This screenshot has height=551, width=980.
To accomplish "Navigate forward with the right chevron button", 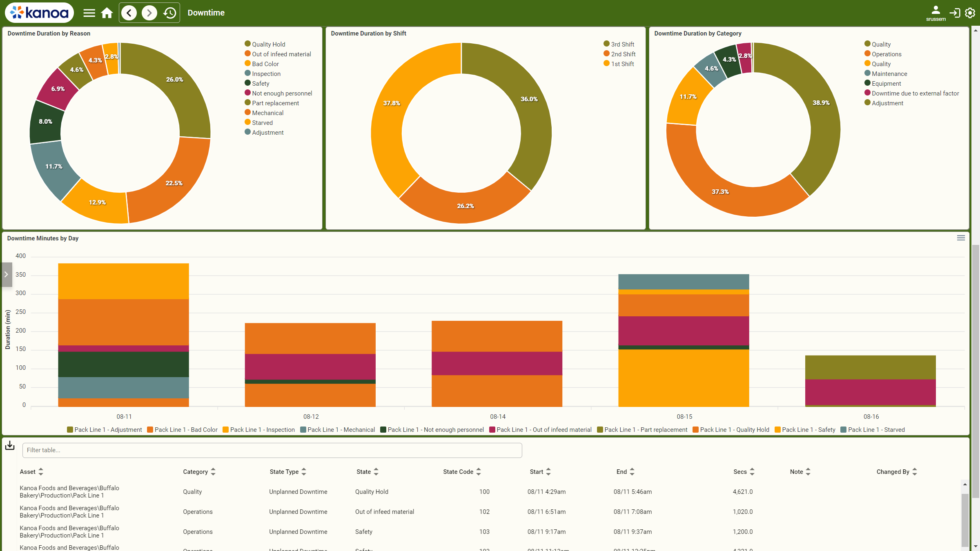I will pos(149,13).
